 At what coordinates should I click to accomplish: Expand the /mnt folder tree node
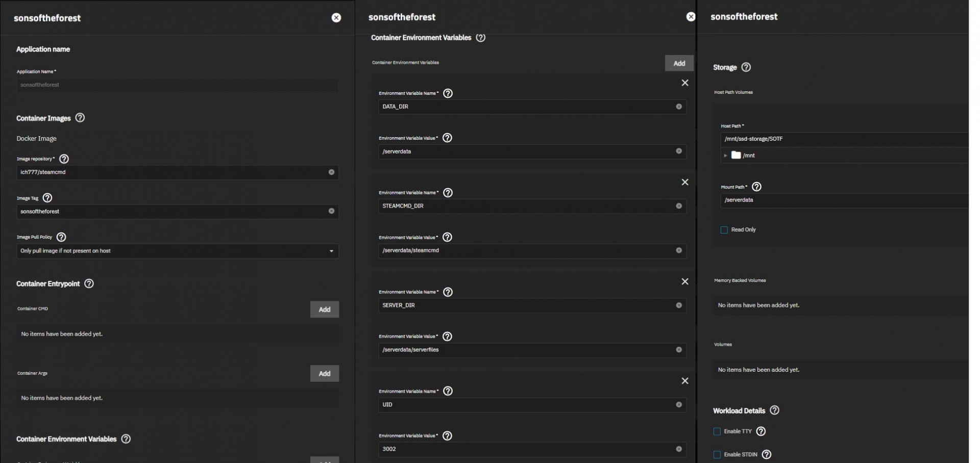725,156
